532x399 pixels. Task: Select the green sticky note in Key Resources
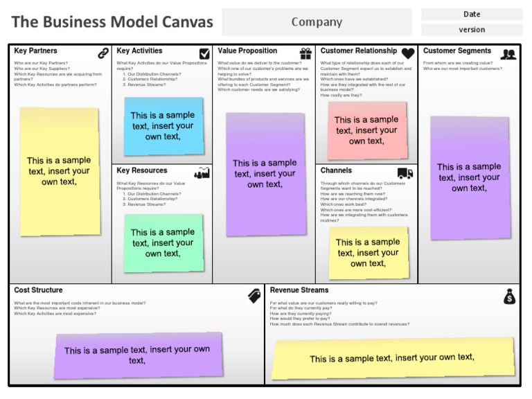pos(163,242)
